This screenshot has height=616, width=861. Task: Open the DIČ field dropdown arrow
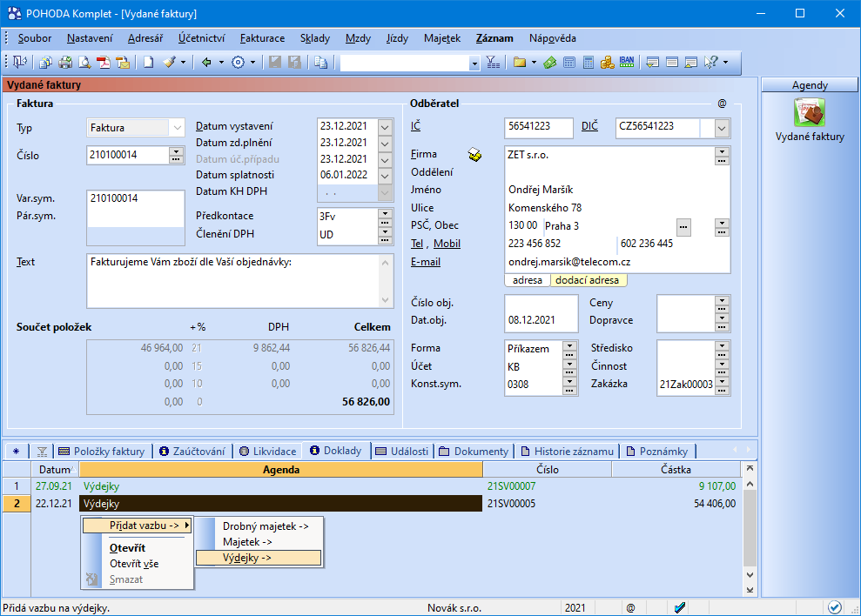[x=722, y=128]
